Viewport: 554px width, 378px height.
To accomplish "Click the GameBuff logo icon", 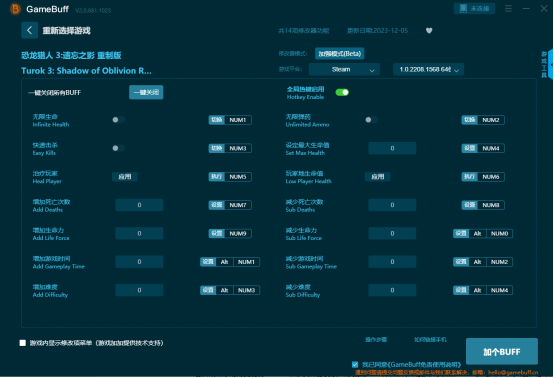I will coord(15,9).
